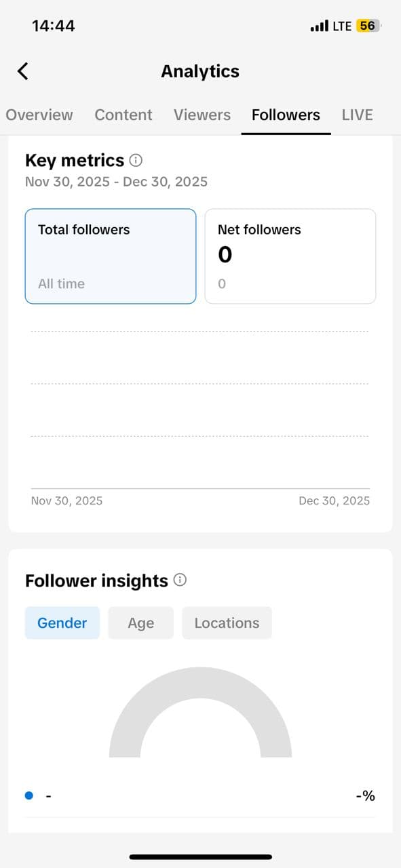Tap the LTE network indicator
Screen dimensions: 401x868
tap(344, 25)
